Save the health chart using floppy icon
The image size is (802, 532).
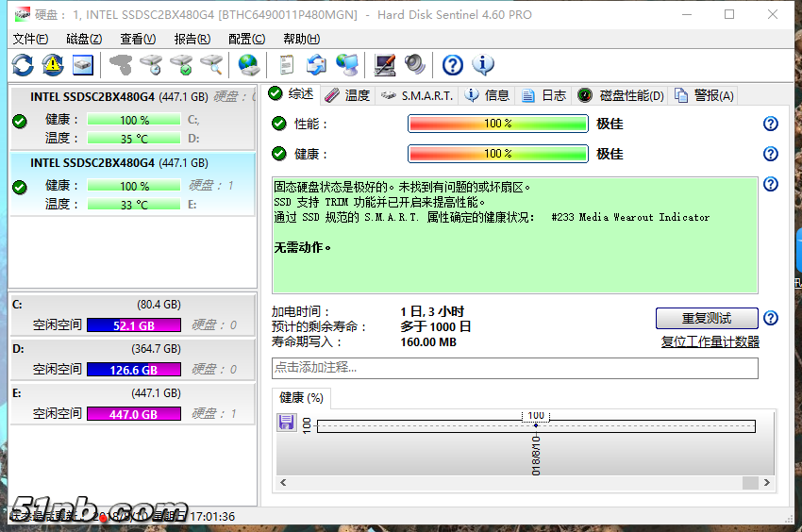pos(287,423)
